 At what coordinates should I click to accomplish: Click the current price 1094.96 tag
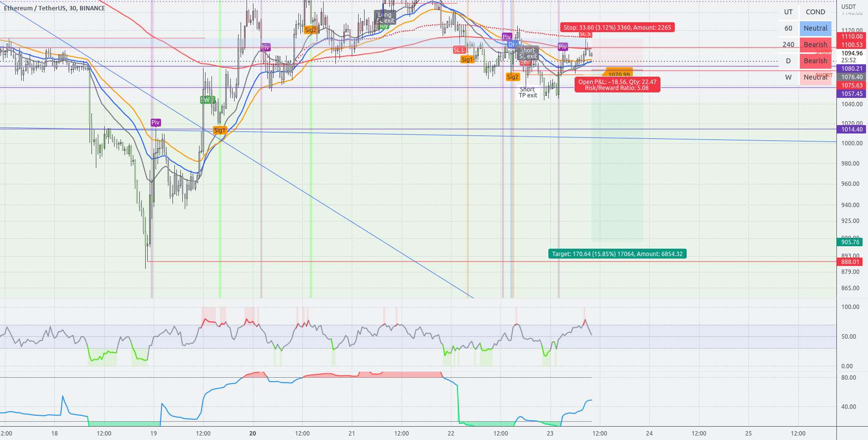click(x=852, y=53)
